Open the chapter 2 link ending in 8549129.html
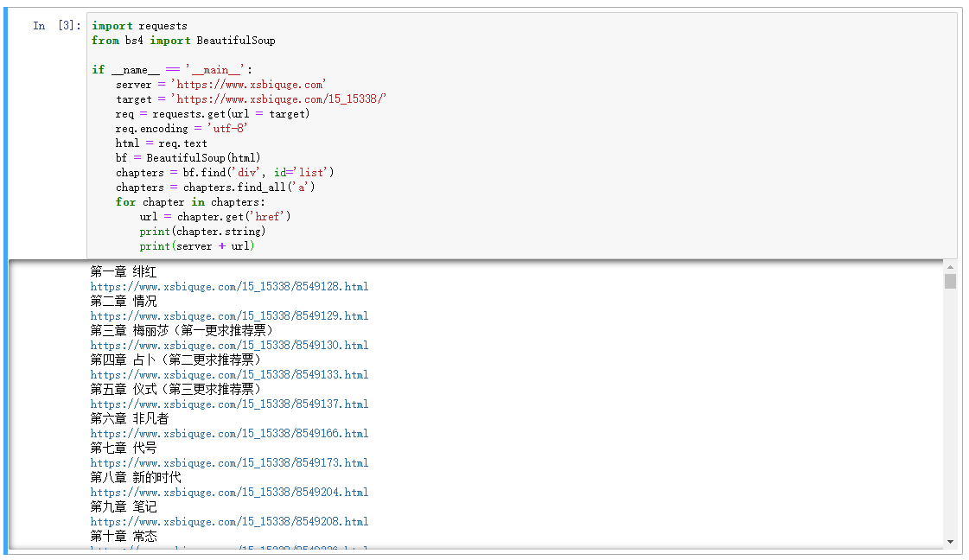The height and width of the screenshot is (560, 969). point(229,315)
